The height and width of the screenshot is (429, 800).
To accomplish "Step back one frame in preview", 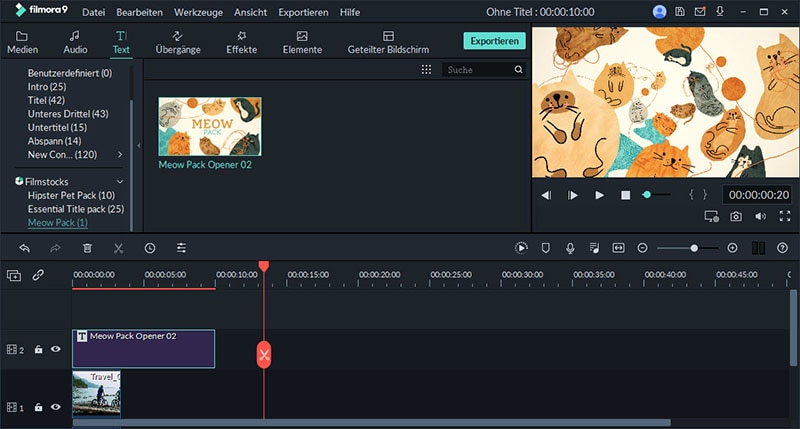I will 546,195.
